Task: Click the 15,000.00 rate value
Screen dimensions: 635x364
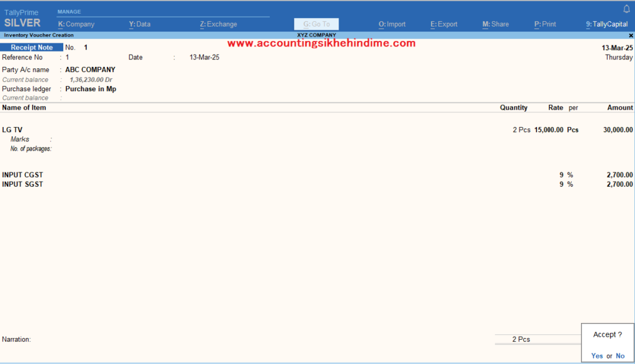Action: 549,130
